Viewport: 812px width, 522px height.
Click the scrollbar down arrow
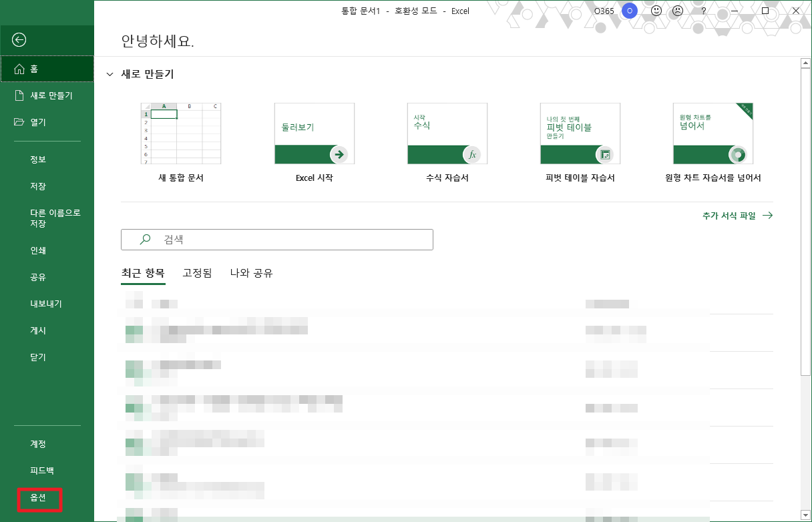click(x=805, y=516)
